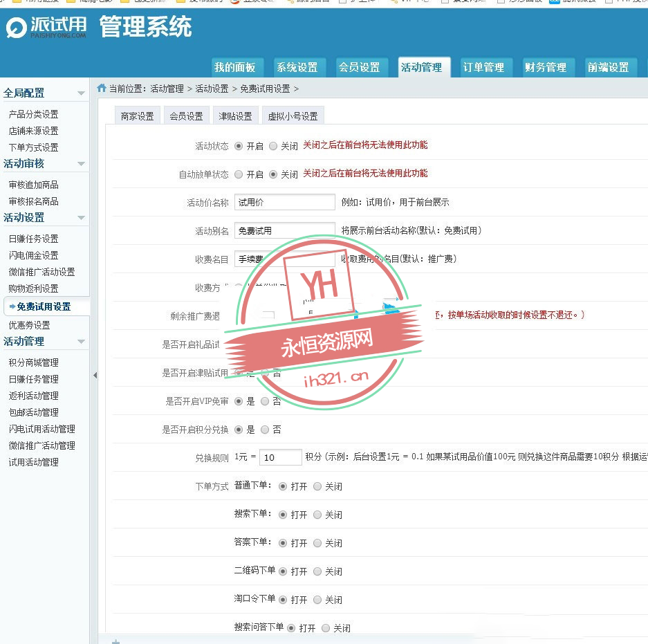Open 微信推广活动管理 in the sidebar
The width and height of the screenshot is (648, 644).
(x=41, y=445)
